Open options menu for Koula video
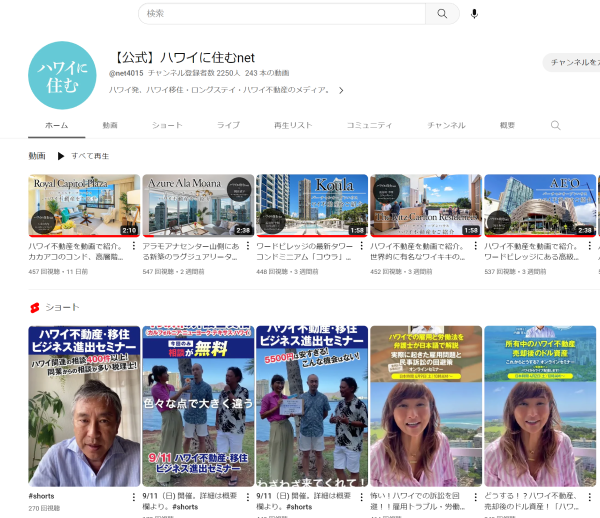This screenshot has width=600, height=518. [x=361, y=246]
